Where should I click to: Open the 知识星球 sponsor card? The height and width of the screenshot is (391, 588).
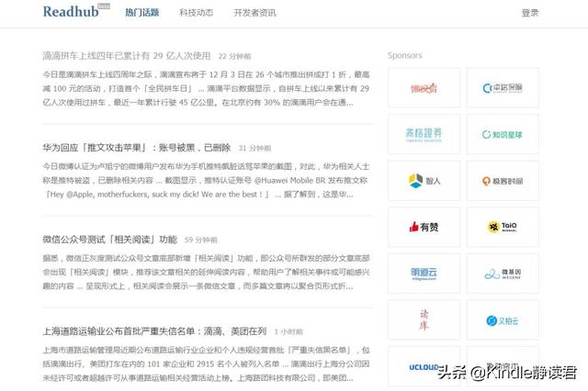coord(503,134)
